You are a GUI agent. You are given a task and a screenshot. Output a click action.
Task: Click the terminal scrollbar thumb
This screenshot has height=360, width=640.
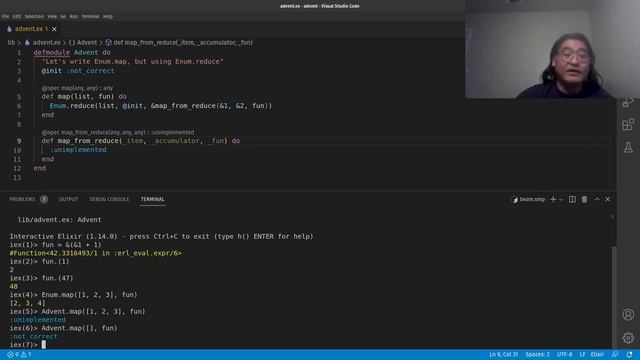(614, 298)
